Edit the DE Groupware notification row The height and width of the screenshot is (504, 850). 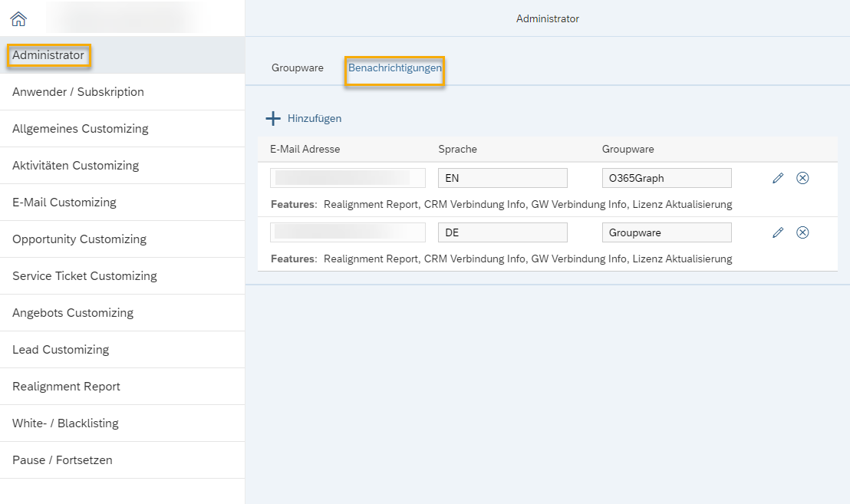(x=778, y=232)
